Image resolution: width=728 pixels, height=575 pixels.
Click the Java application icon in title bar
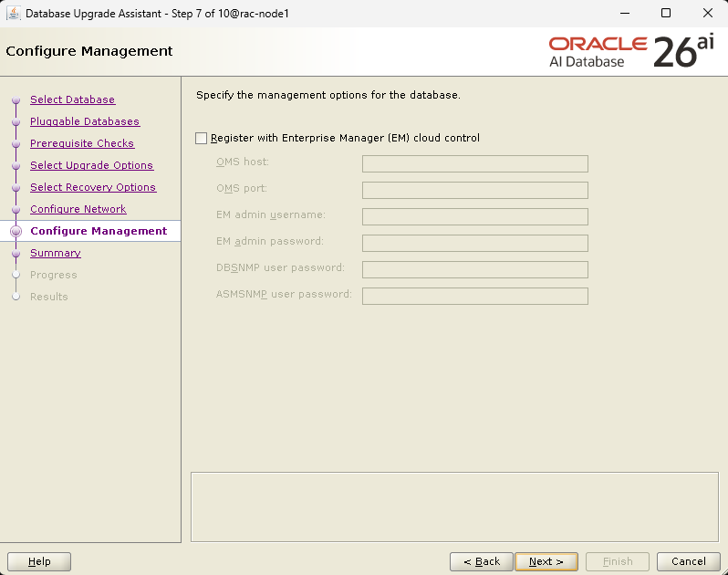pos(13,13)
